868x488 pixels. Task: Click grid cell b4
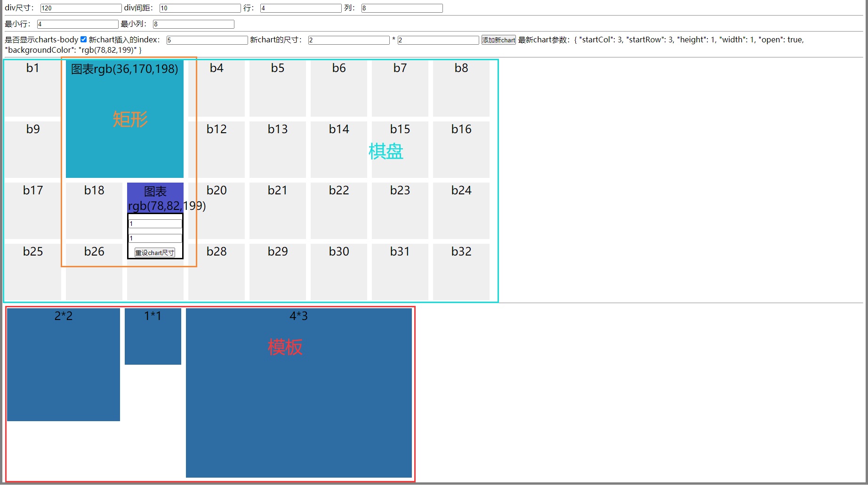[217, 88]
